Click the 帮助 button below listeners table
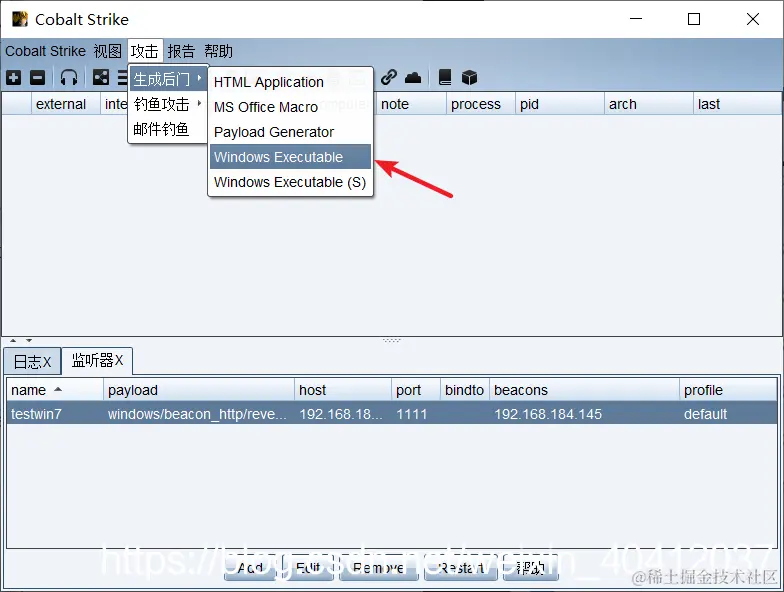Screen dimensions: 784x592 (x=530, y=568)
